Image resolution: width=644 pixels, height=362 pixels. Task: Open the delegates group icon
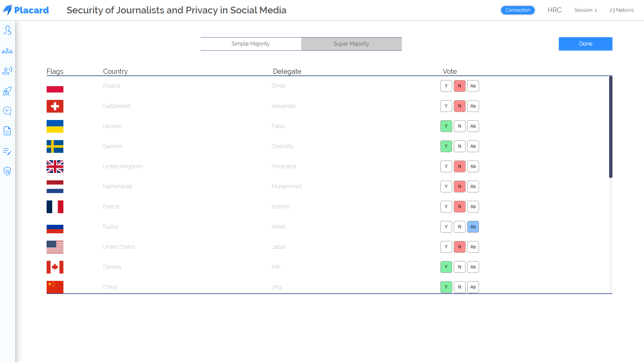[x=7, y=51]
